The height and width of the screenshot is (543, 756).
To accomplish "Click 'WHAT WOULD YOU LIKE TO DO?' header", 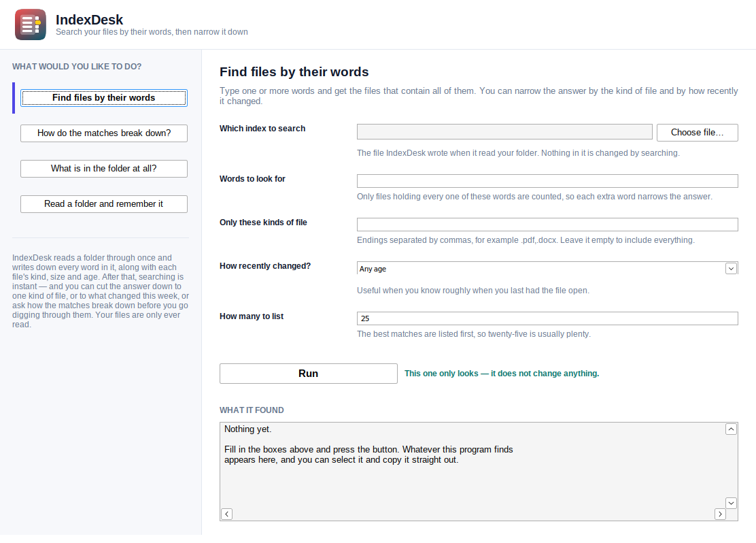I will coord(77,67).
